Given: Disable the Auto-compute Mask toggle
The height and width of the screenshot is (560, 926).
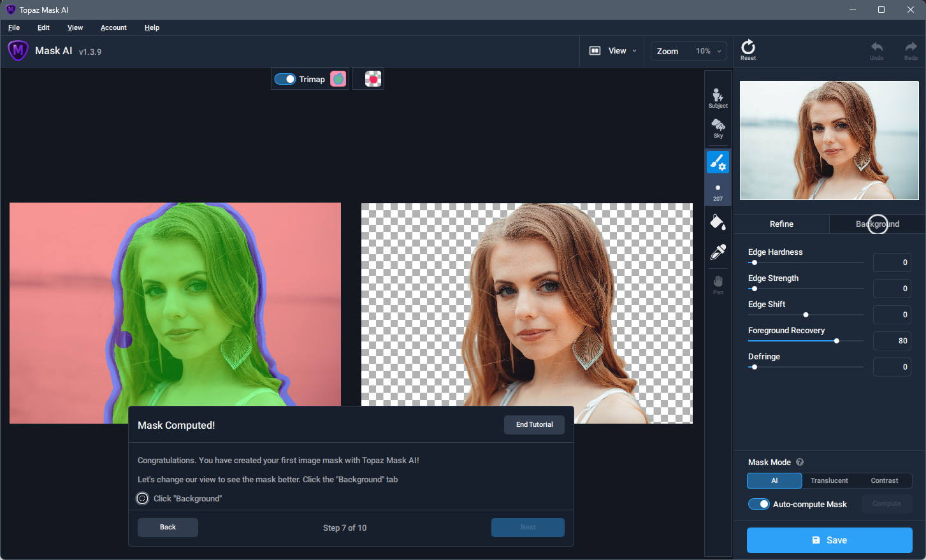Looking at the screenshot, I should pyautogui.click(x=758, y=504).
